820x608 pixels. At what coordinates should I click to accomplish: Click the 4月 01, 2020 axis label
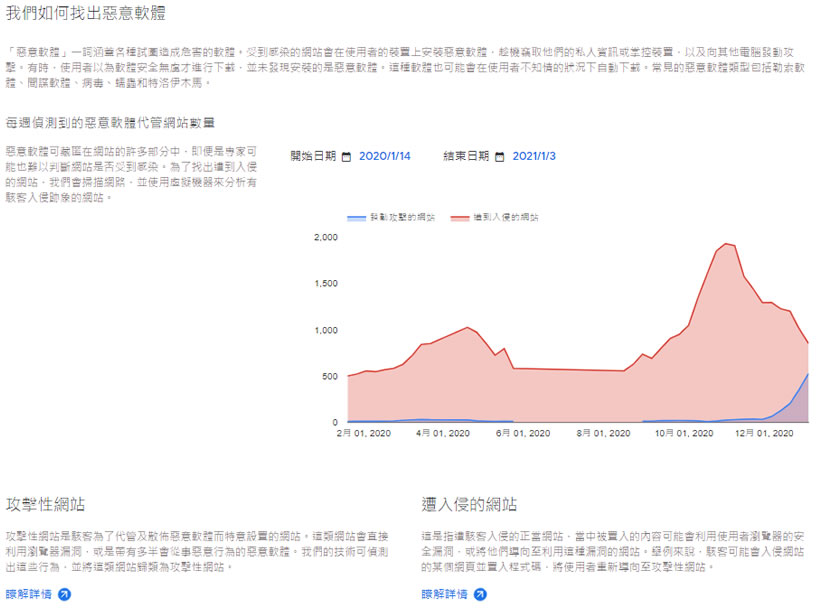[x=443, y=433]
